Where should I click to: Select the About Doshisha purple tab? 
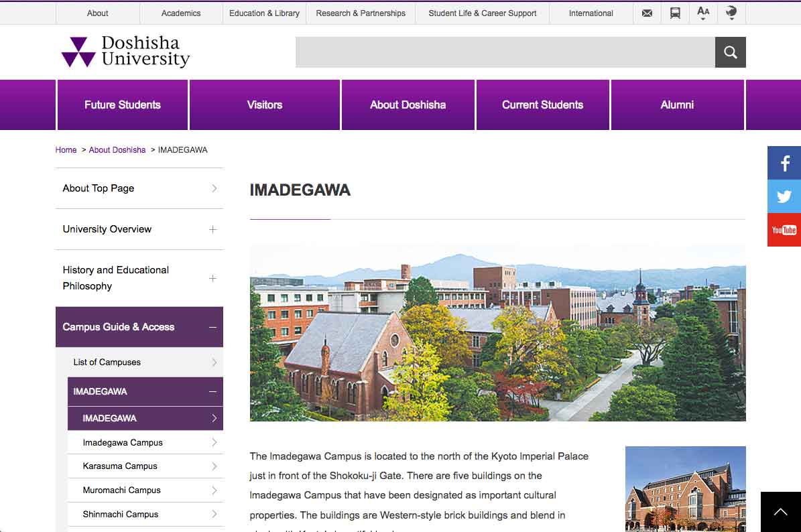pos(408,105)
